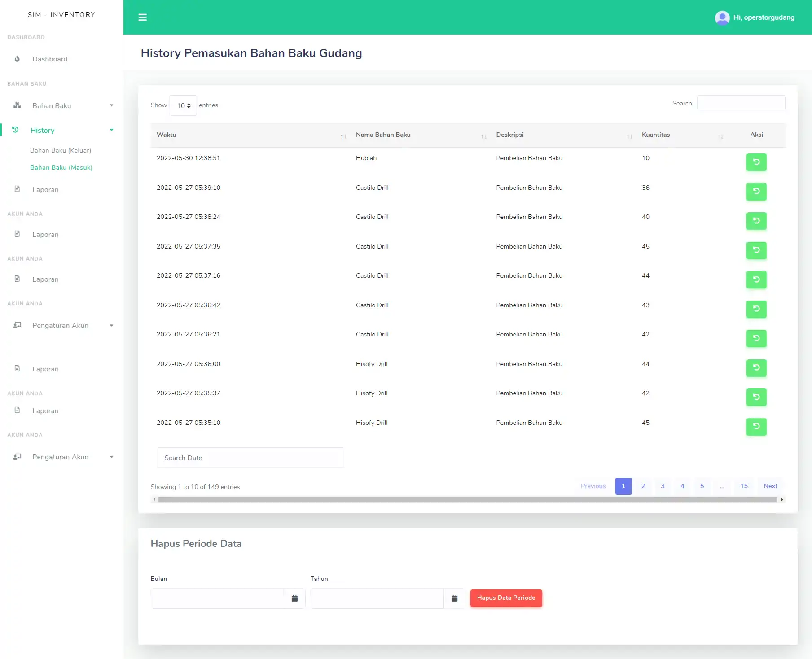
Task: Open Bahan Baku (Masuk) history
Action: tap(61, 167)
